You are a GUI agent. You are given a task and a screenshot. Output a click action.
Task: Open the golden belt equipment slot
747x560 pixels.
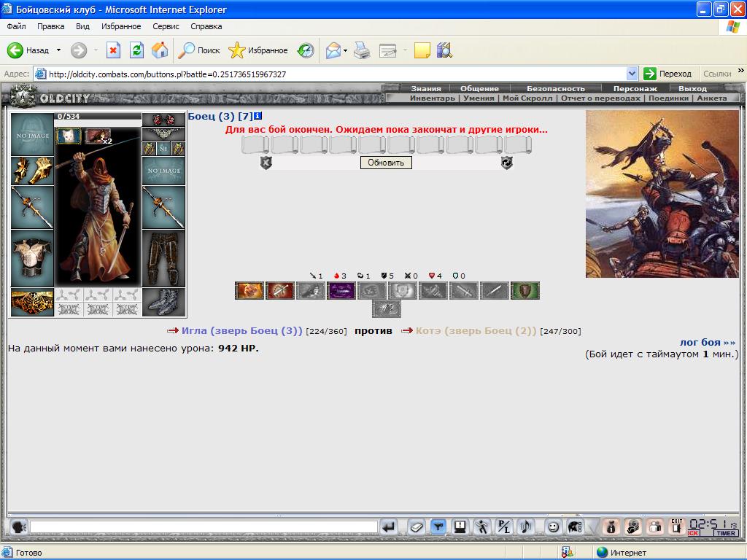pos(32,303)
